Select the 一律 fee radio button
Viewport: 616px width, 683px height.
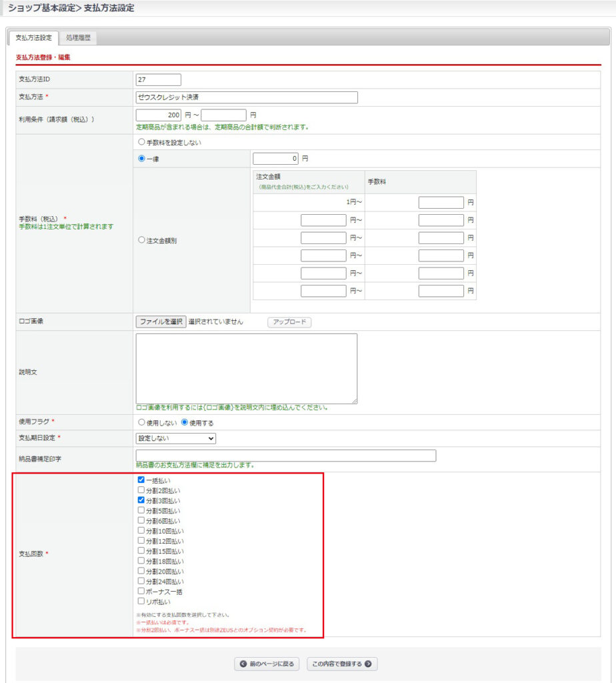(141, 159)
